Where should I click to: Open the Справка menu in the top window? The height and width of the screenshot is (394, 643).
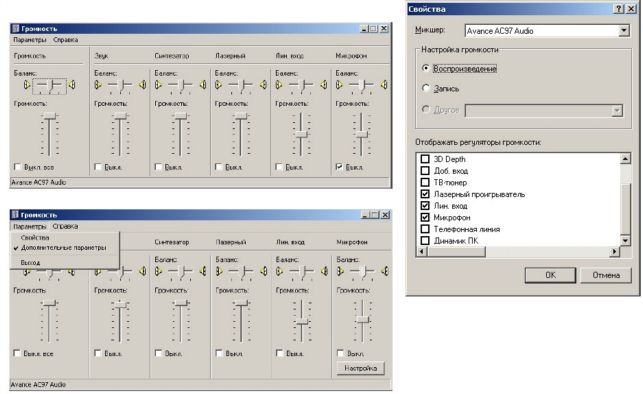[66, 40]
